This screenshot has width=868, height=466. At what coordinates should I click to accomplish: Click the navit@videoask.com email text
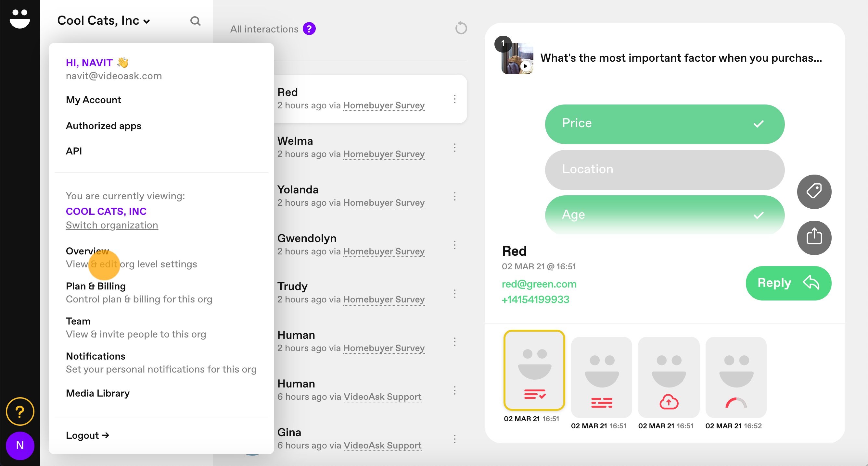(x=114, y=76)
